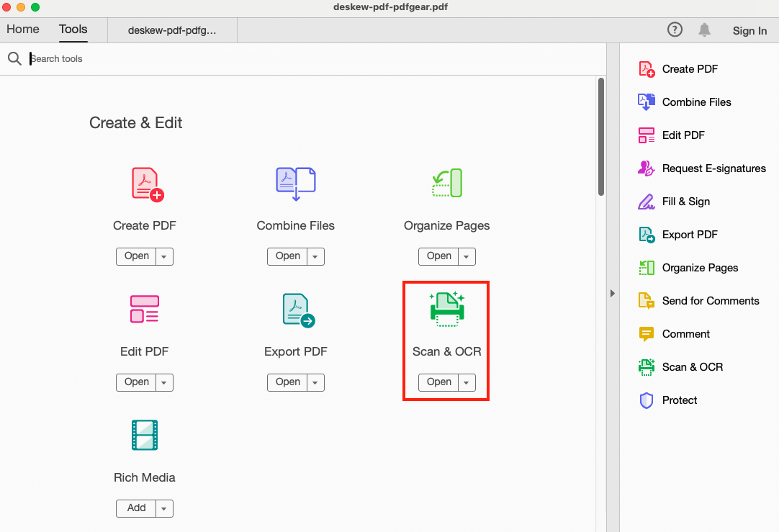Click the Edit PDF icon in main grid
Viewport: 779px width, 532px height.
145,309
